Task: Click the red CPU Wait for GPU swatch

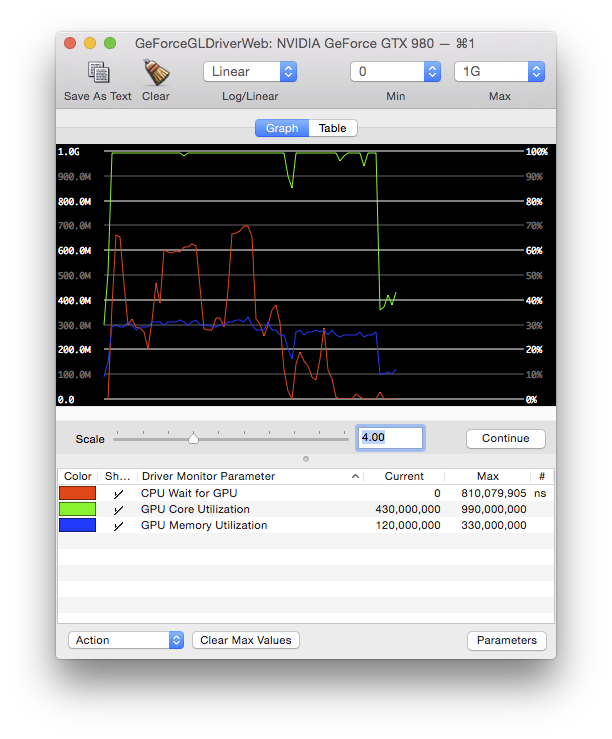Action: pos(77,493)
